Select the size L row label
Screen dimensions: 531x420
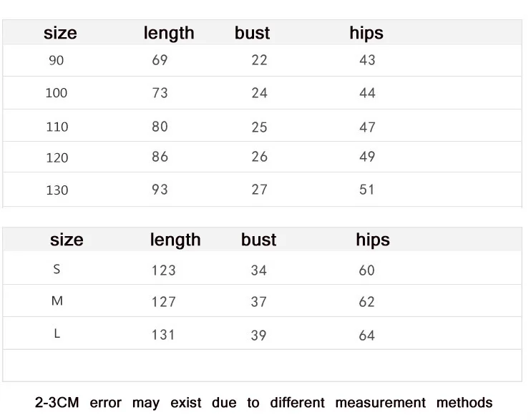pos(57,333)
